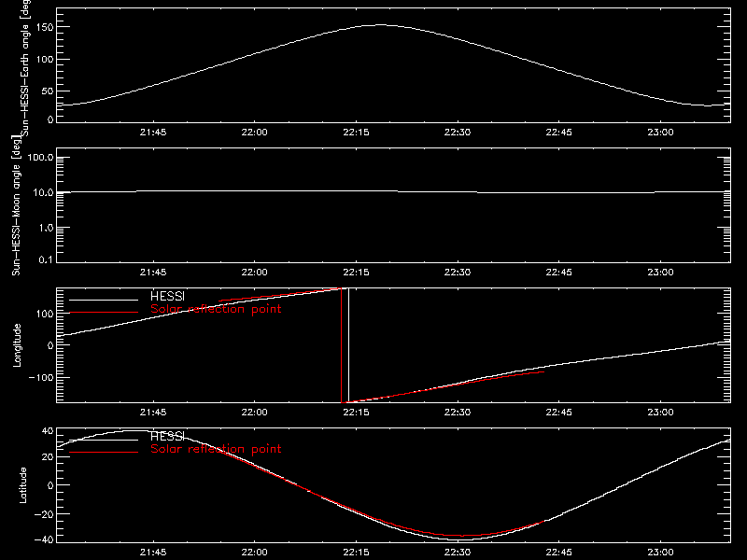The image size is (747, 560).
Task: Click the Longitude axis title
Action: tap(17, 345)
